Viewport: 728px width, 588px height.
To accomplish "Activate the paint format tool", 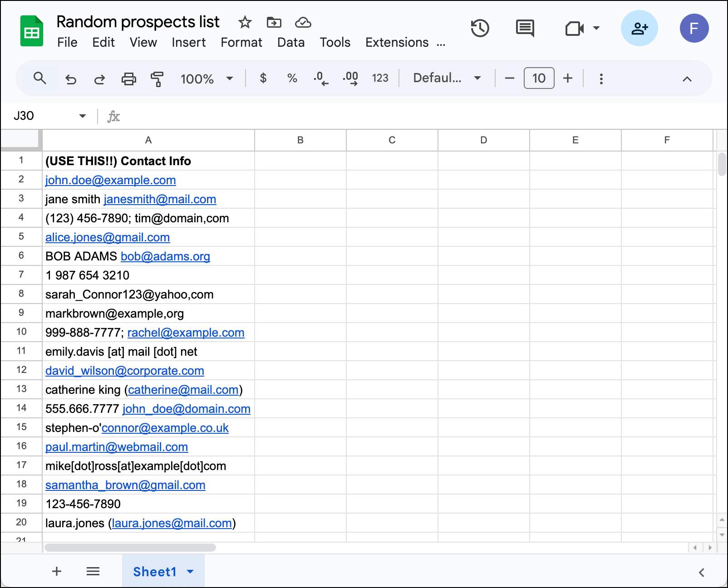I will coord(157,79).
